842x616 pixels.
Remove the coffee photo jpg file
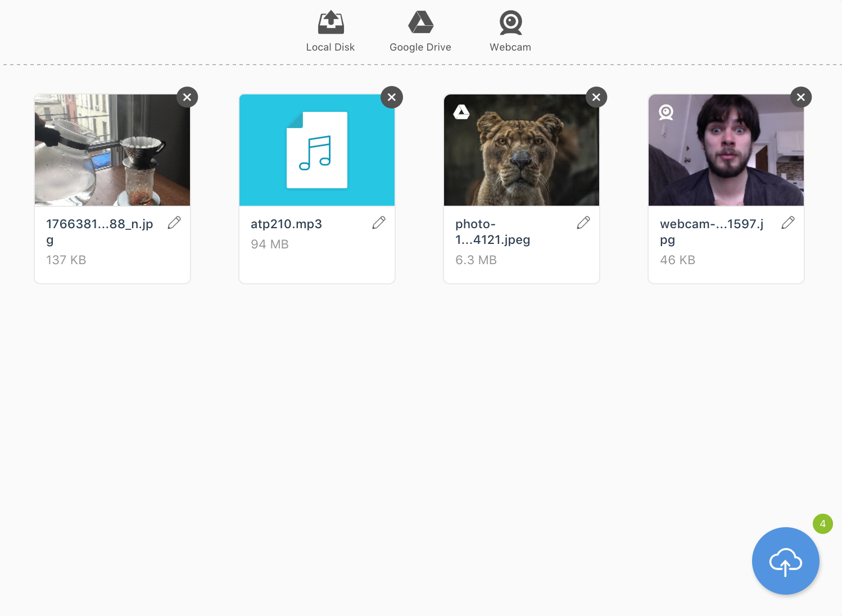click(x=187, y=97)
